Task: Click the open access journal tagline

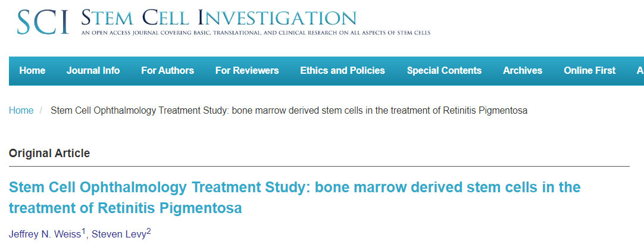Action: point(256,32)
